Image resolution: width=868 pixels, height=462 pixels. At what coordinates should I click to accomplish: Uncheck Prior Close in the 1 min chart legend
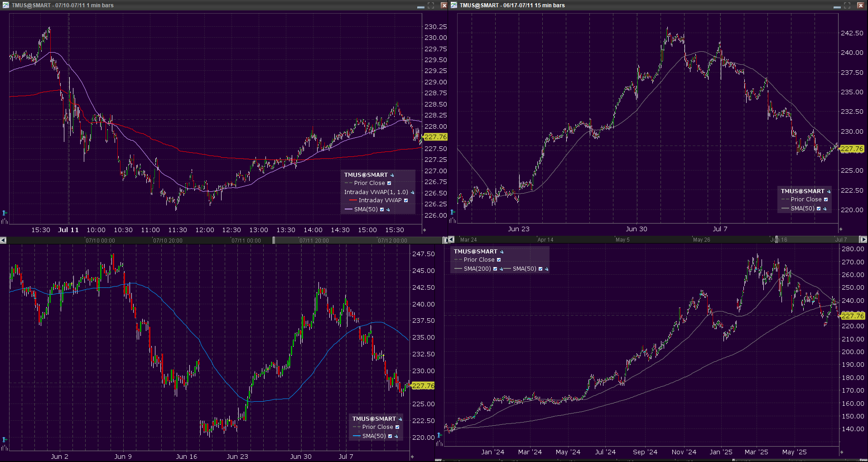tap(389, 183)
